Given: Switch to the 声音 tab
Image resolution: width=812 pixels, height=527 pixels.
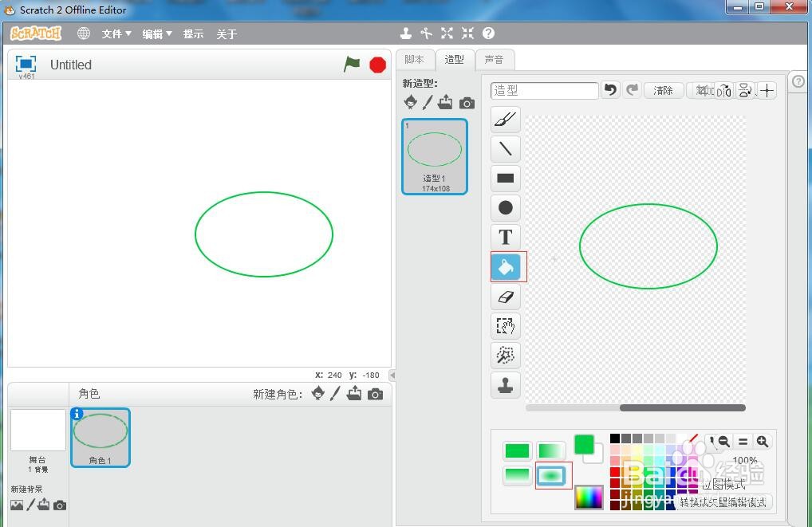Looking at the screenshot, I should 494,60.
